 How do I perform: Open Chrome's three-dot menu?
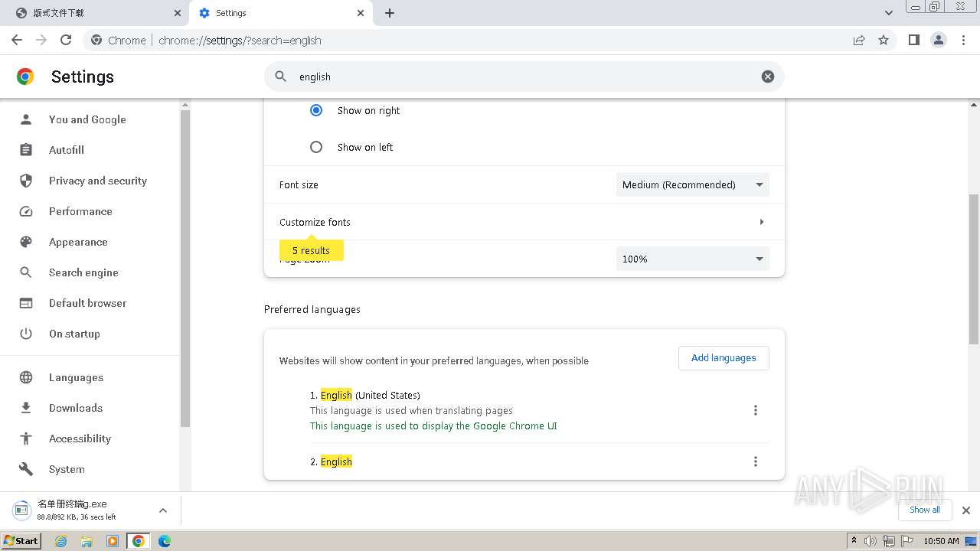963,40
